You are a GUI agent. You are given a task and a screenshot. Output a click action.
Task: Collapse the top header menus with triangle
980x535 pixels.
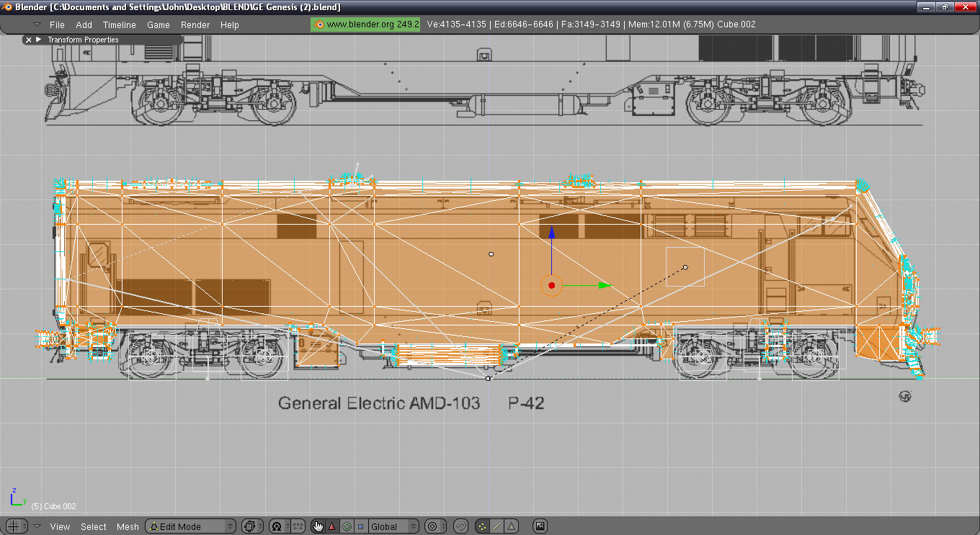point(37,24)
